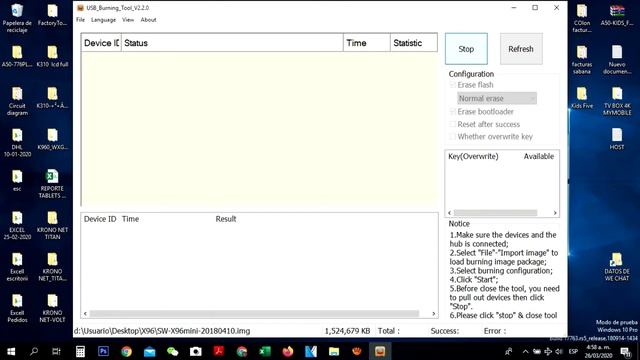Click the 1,524,679 KB size text
The image size is (640, 360).
347,331
